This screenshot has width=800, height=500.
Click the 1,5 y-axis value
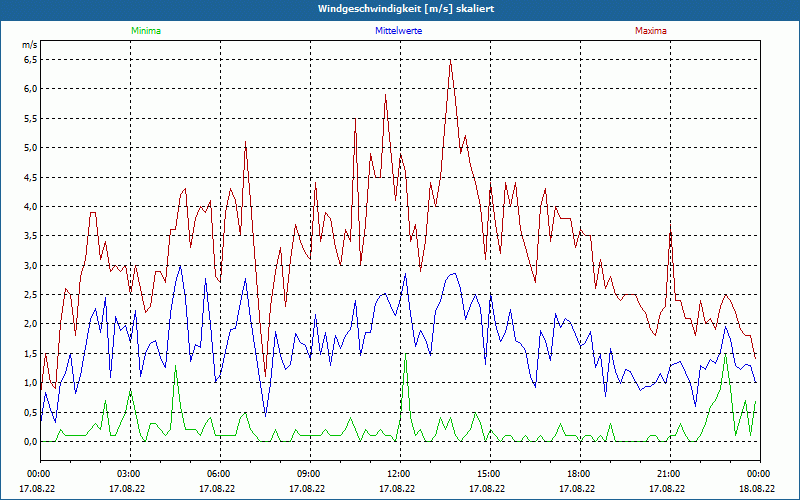tap(31, 354)
